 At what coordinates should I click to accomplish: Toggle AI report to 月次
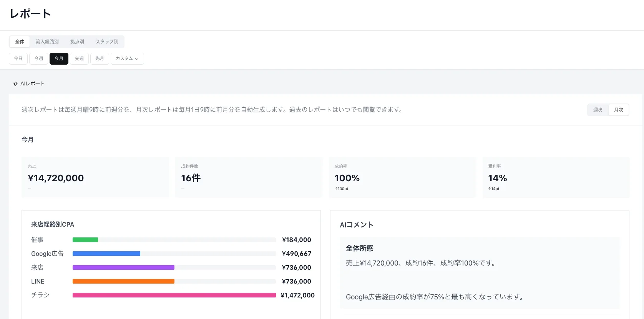(x=619, y=110)
